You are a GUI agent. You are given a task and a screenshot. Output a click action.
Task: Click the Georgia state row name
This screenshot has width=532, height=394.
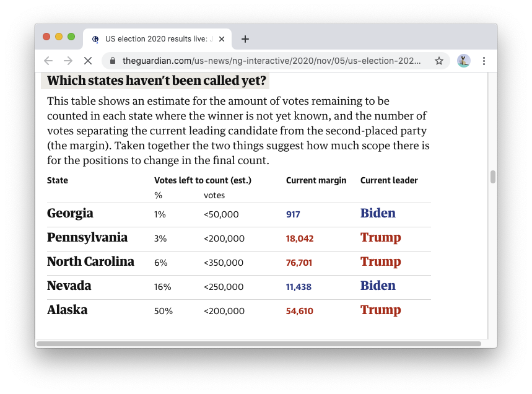(70, 214)
